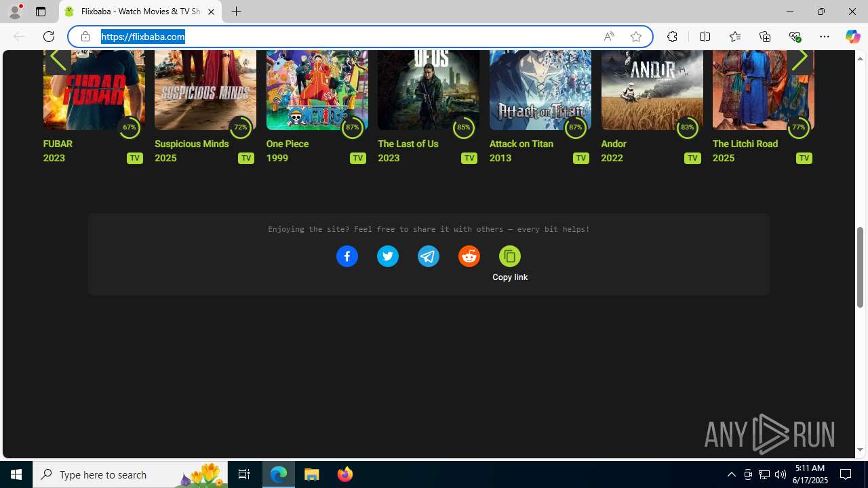Click the green Copy link icon
The width and height of the screenshot is (868, 488).
(509, 256)
